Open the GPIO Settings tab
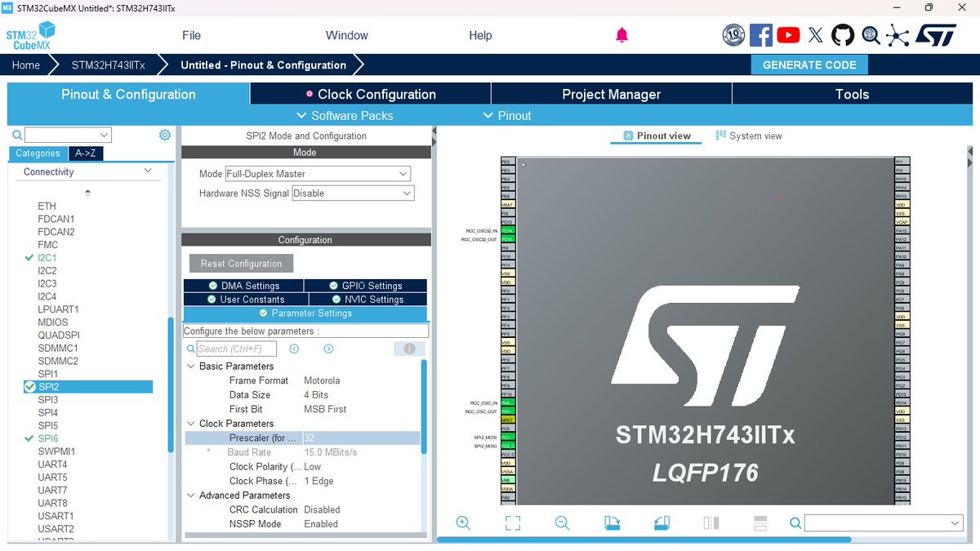The width and height of the screenshot is (980, 551). click(x=366, y=286)
